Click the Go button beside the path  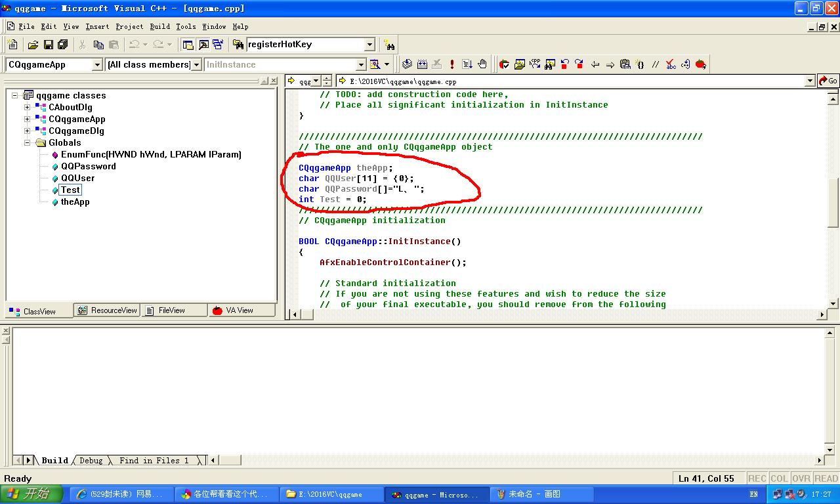pos(828,81)
